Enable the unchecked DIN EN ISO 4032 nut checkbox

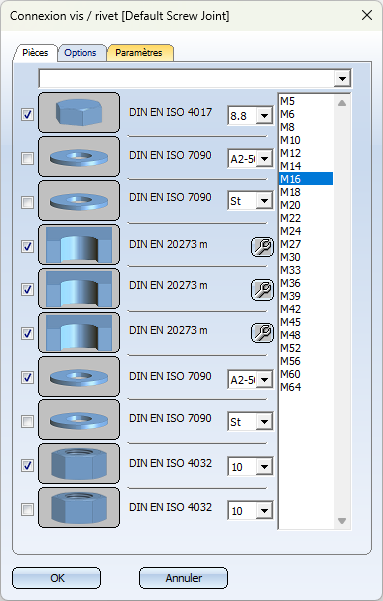[27, 510]
